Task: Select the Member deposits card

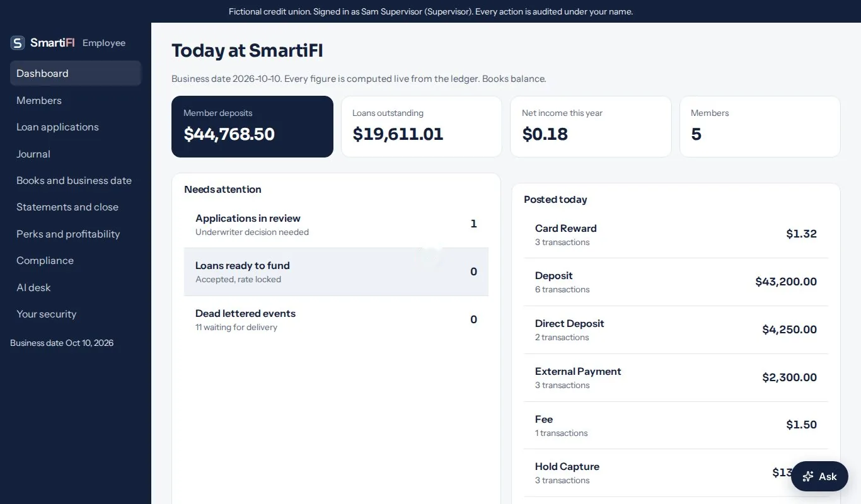Action: [252, 127]
